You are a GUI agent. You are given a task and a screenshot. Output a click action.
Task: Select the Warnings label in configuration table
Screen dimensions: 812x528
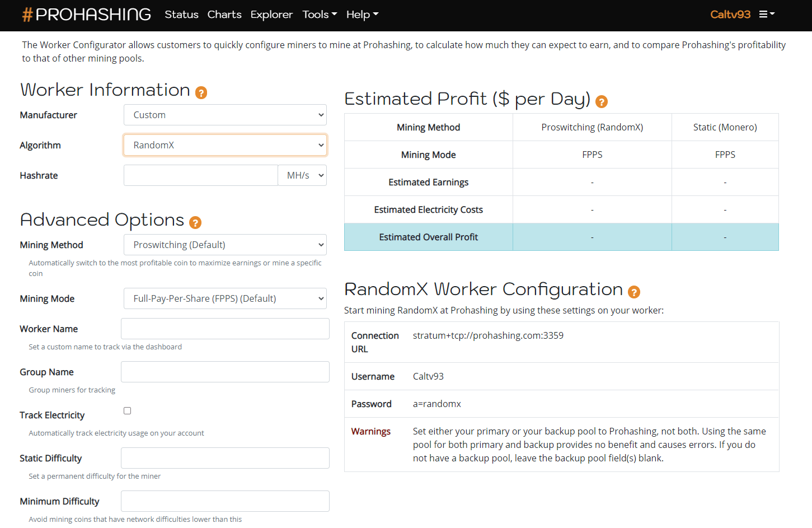(371, 431)
